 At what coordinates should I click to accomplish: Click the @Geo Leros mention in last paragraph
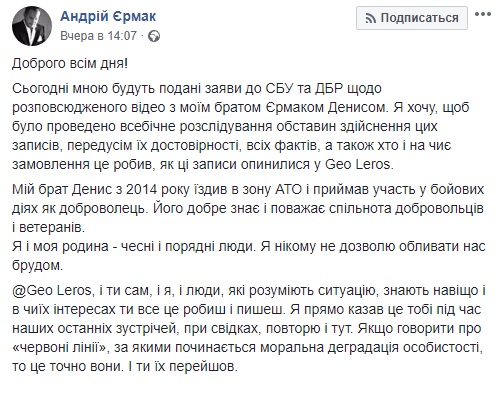click(x=52, y=291)
